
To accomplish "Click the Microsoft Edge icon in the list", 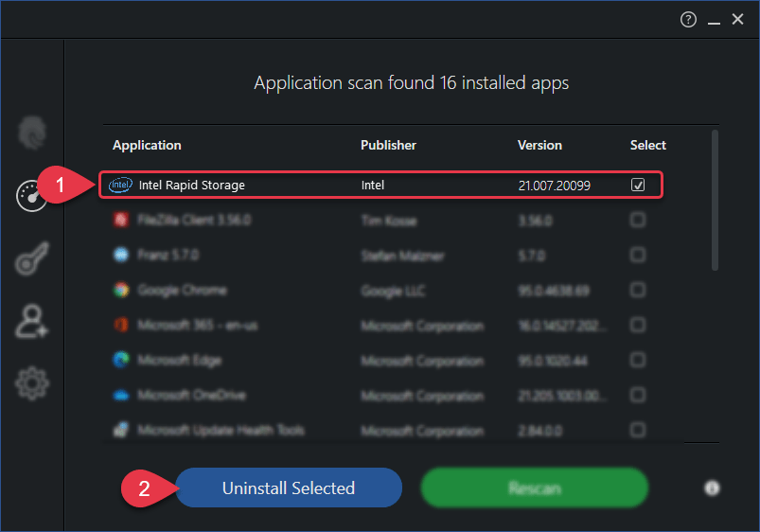I will click(x=121, y=360).
